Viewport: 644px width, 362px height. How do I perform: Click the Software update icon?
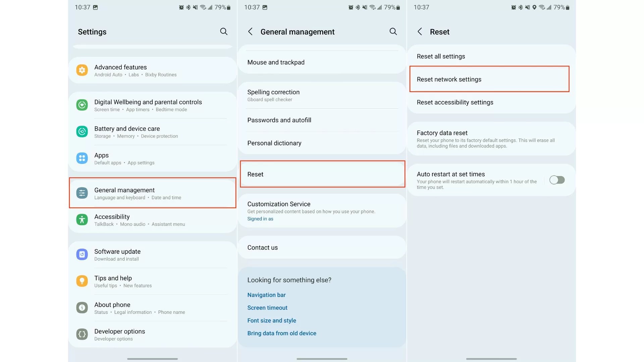click(x=82, y=254)
